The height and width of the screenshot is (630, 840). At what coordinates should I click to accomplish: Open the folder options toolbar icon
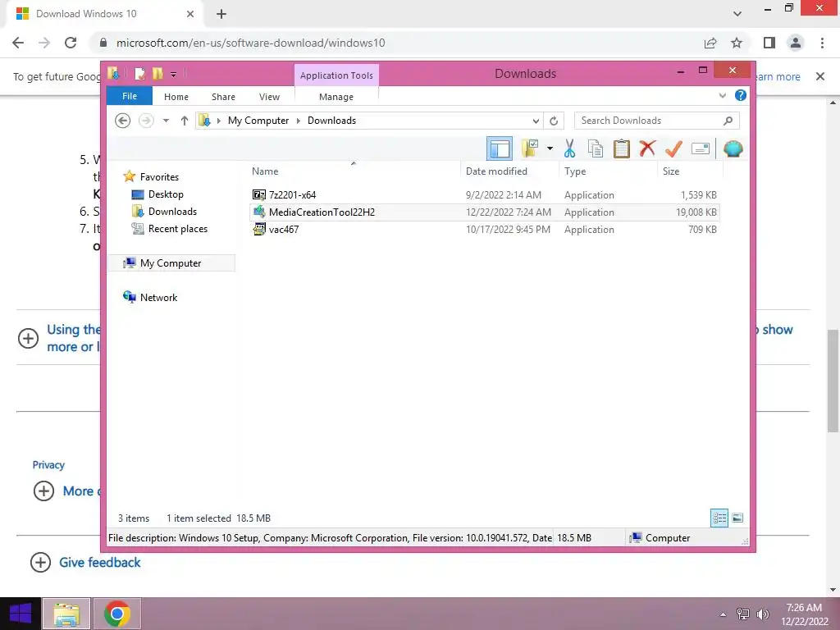[531, 148]
